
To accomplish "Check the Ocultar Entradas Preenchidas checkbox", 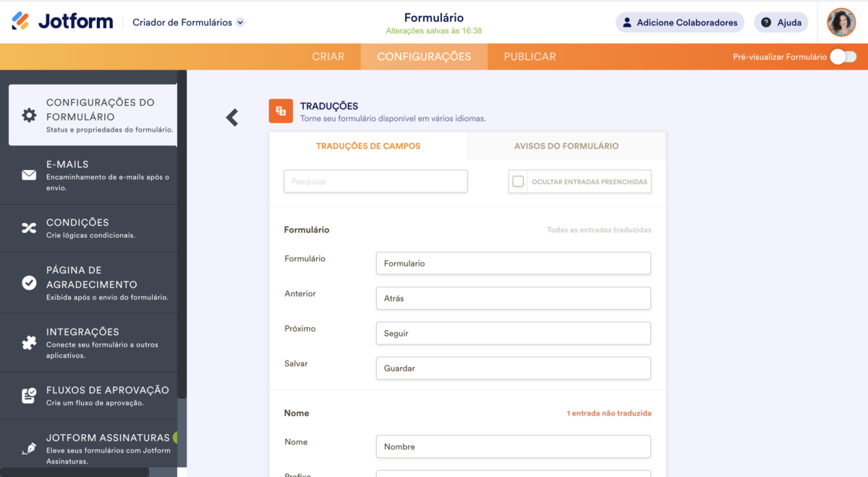I will point(518,182).
